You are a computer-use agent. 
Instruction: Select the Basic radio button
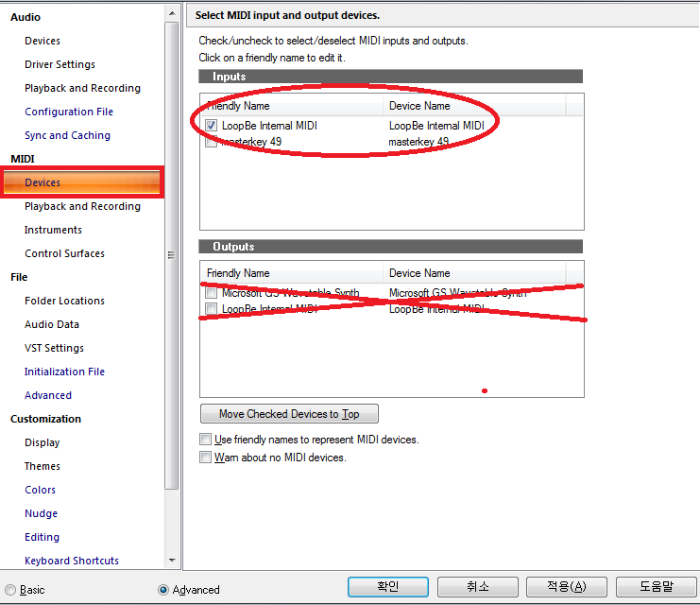tap(10, 590)
